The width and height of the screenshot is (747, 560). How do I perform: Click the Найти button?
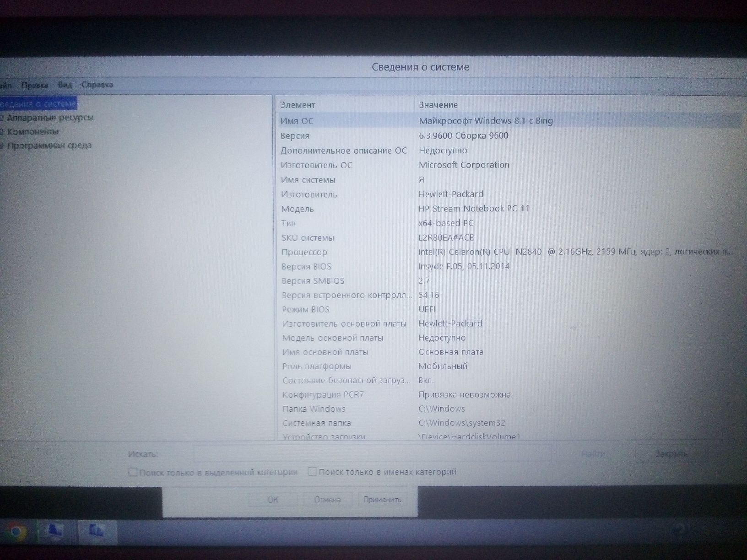593,454
